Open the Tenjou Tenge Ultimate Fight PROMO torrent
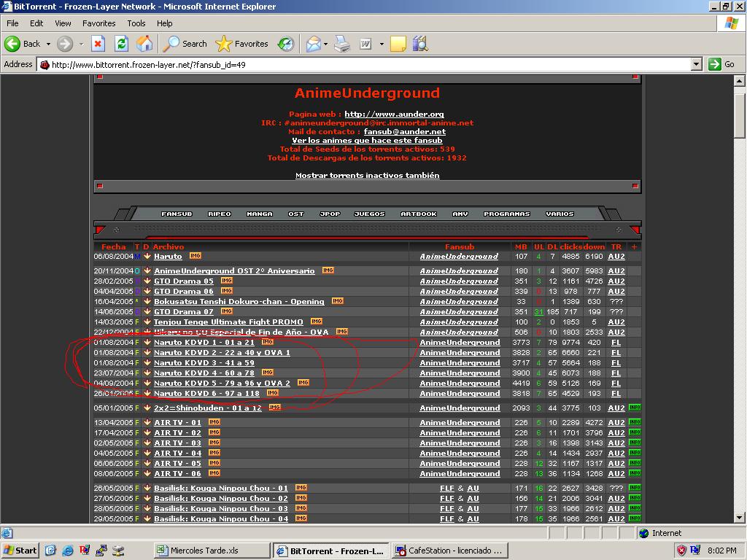Image resolution: width=747 pixels, height=560 pixels. click(x=228, y=322)
